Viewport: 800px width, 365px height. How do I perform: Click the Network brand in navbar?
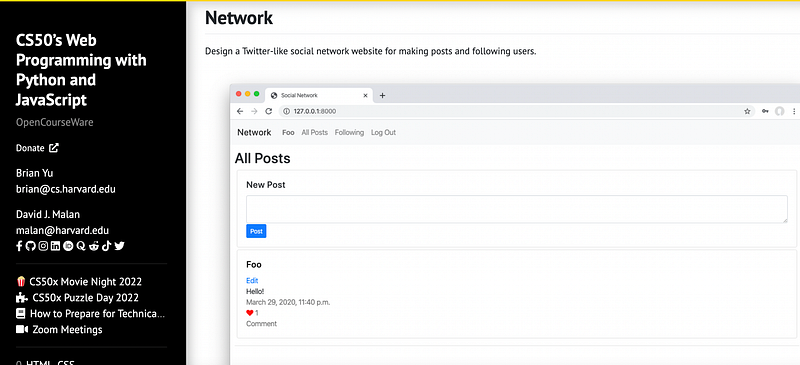click(254, 132)
